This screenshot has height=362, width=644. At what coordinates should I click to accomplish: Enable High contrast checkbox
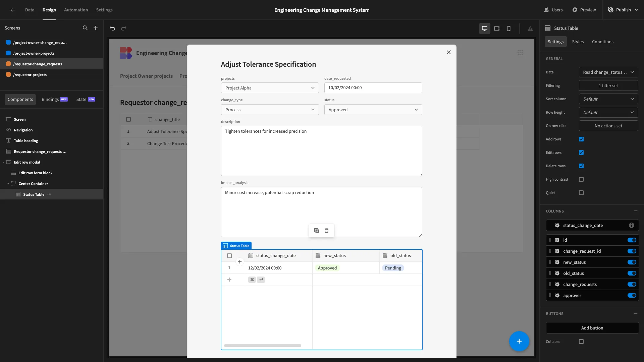pos(581,179)
